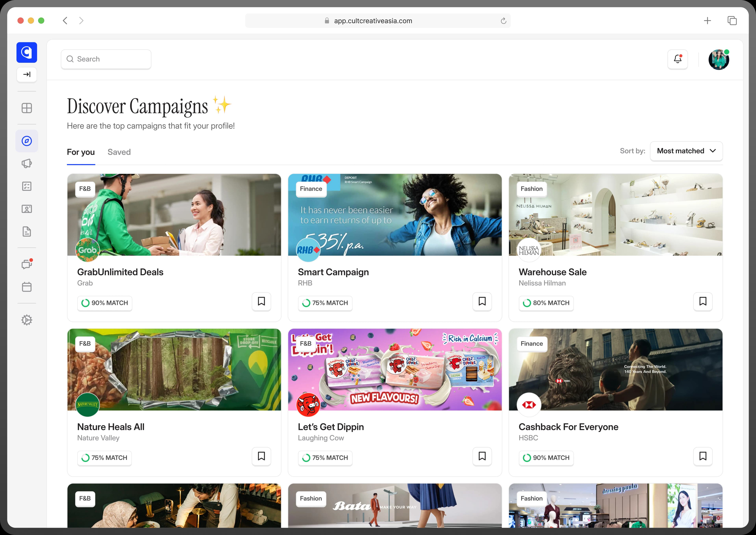Save the Warehouse Sale campaign bookmark
Viewport: 756px width, 535px height.
click(x=703, y=302)
